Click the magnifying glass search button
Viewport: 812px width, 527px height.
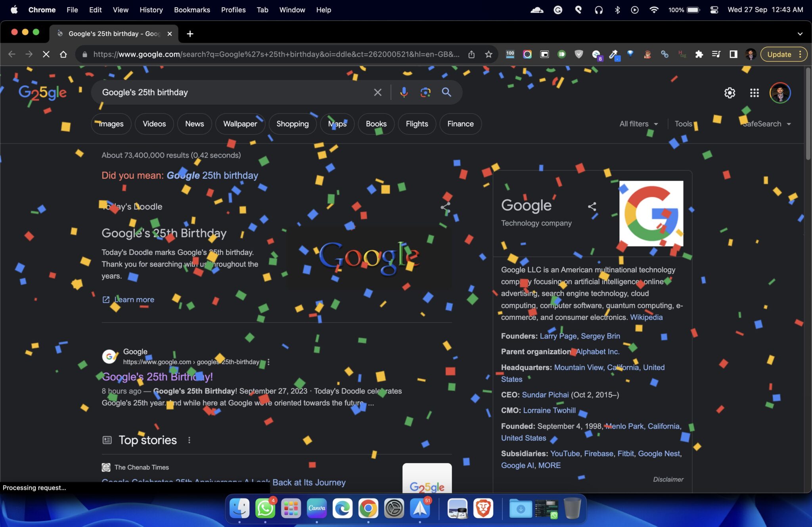pyautogui.click(x=447, y=92)
